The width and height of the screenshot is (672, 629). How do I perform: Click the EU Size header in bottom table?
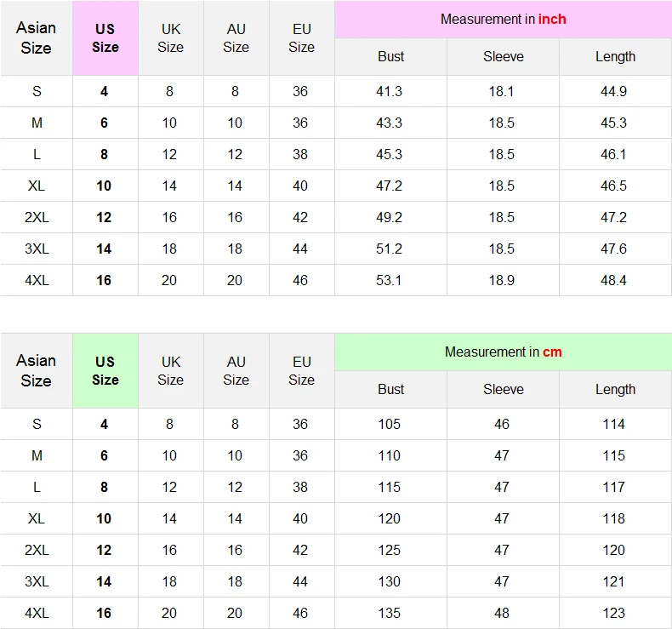tap(302, 371)
